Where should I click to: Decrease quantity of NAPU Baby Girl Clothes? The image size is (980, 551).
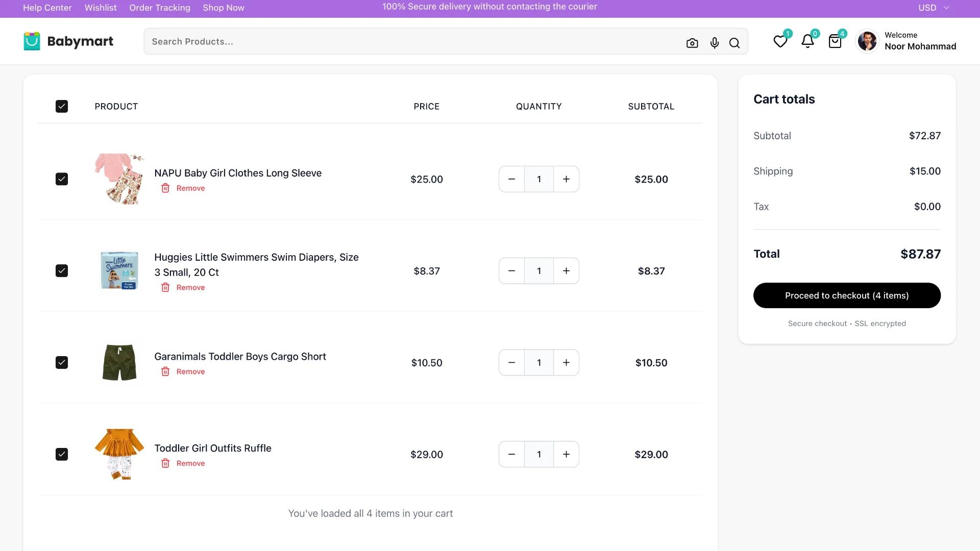(511, 179)
